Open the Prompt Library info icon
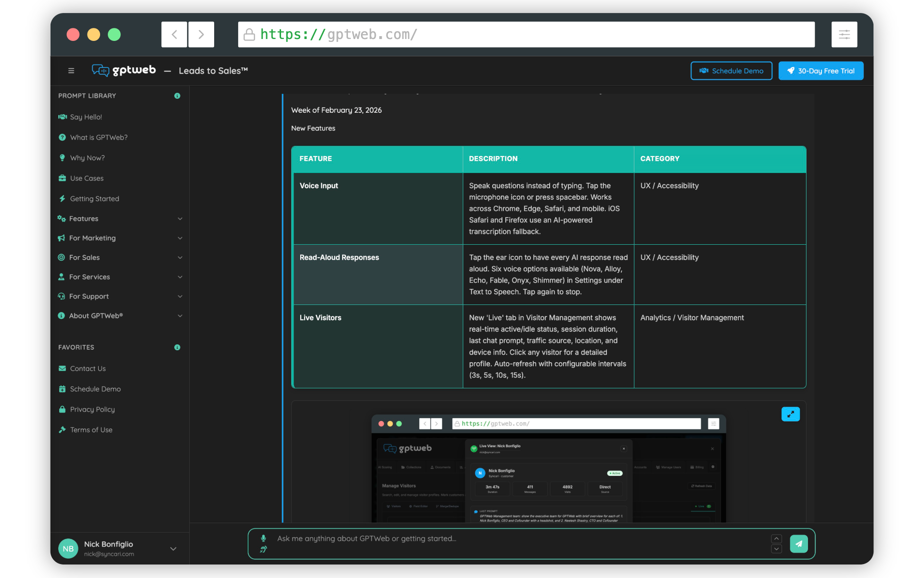Screen dimensions: 924x578 (x=177, y=96)
